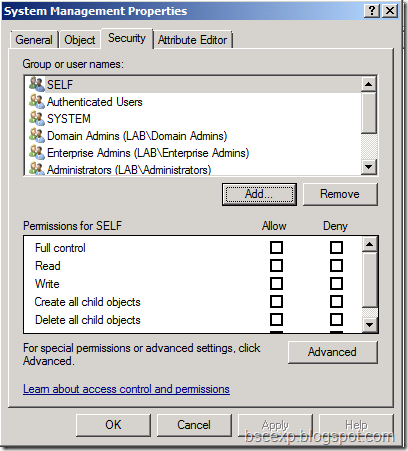Open Learn about access control link
The height and width of the screenshot is (451, 408).
pos(126,389)
